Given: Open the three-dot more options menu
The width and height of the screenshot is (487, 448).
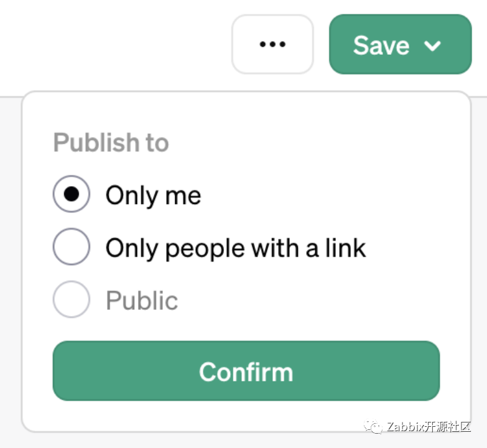Looking at the screenshot, I should point(272,44).
